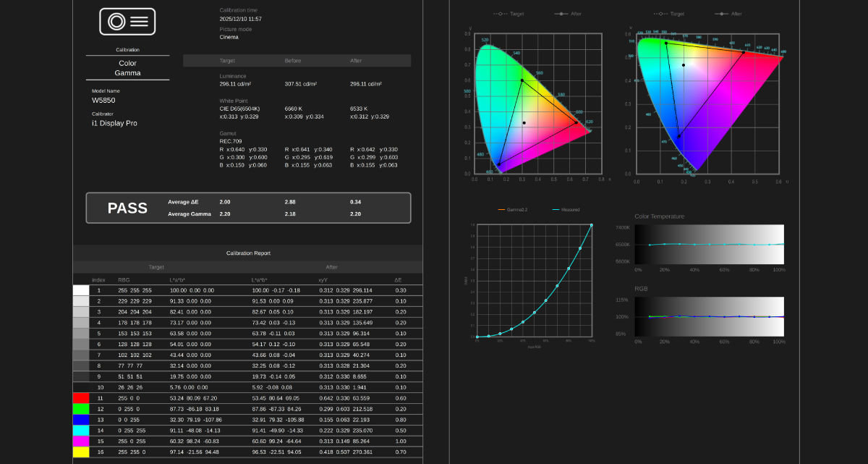Click the Target legend marker above the u'v' chart
This screenshot has width=868, height=464.
click(x=660, y=14)
